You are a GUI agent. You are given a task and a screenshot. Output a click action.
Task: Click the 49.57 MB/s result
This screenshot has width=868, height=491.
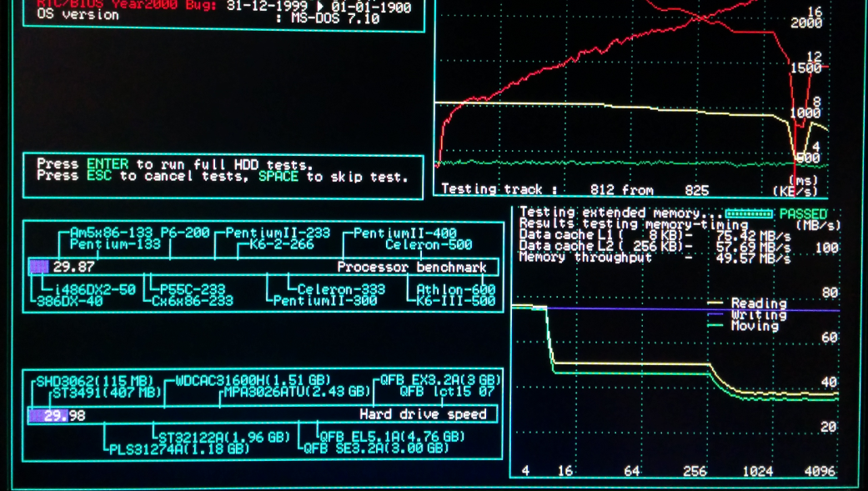pyautogui.click(x=753, y=258)
